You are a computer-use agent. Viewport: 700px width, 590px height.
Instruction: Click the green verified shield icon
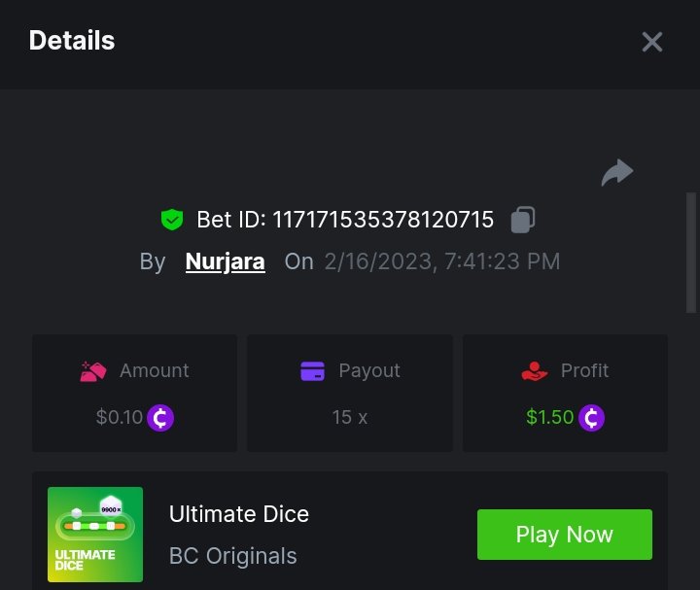[x=172, y=221]
